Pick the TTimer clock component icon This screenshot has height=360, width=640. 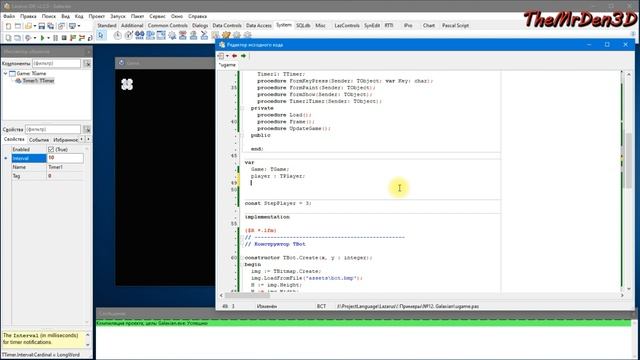click(x=118, y=36)
